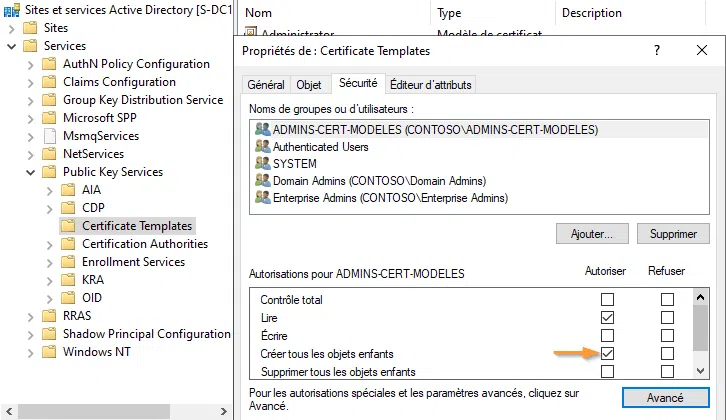Expand the Enrollment Services node
This screenshot has width=726, height=420.
pyautogui.click(x=49, y=262)
